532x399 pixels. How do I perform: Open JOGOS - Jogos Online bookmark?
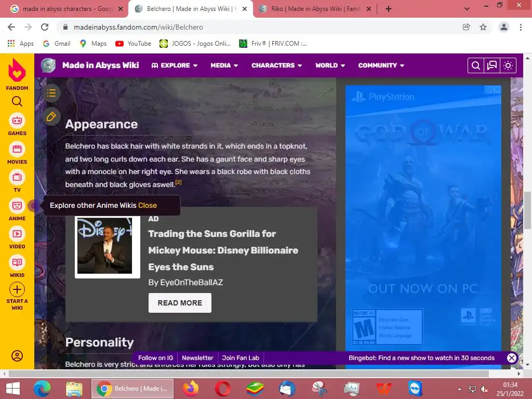pos(195,44)
